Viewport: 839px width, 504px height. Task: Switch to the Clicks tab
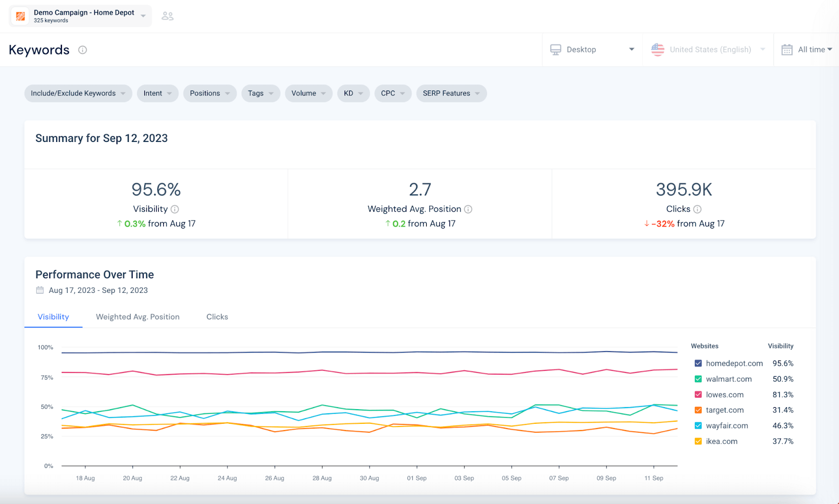(217, 317)
